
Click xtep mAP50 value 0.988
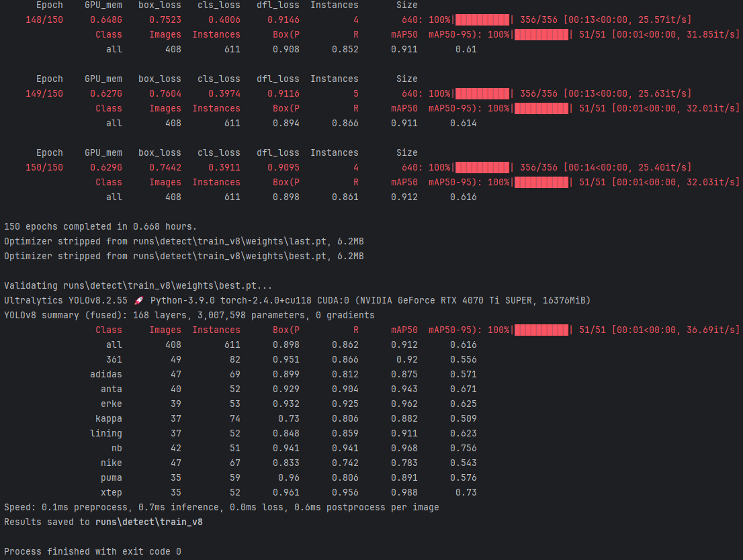(404, 493)
